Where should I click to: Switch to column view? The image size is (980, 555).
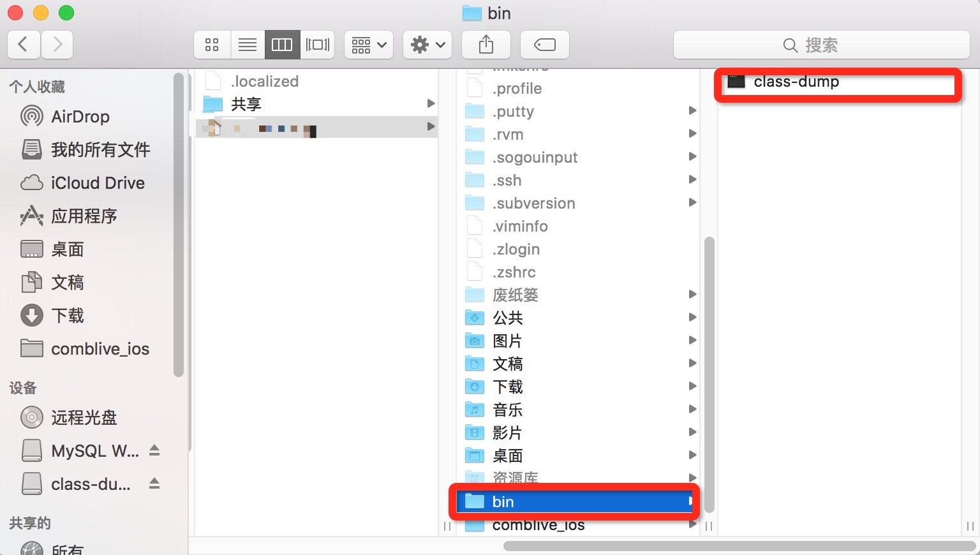282,45
